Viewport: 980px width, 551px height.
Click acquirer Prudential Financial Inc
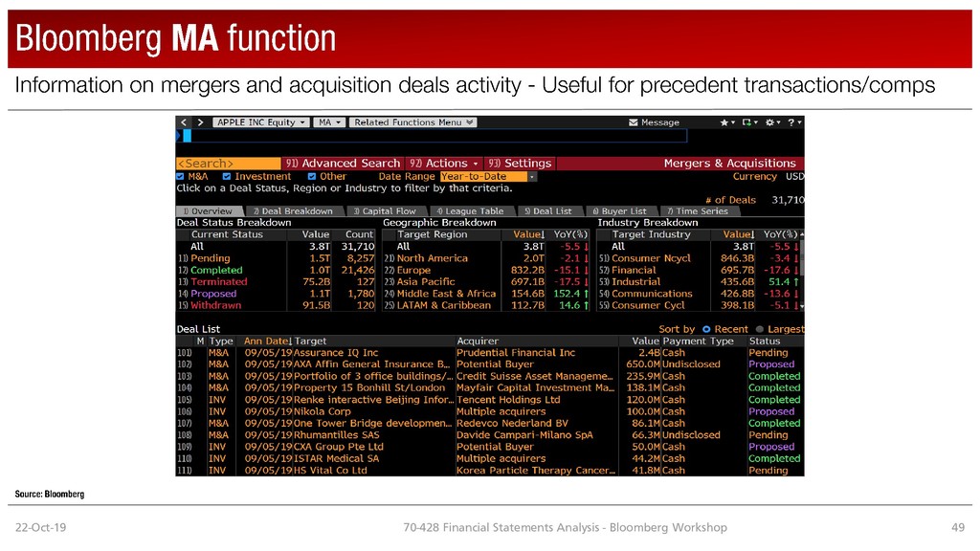tap(516, 352)
